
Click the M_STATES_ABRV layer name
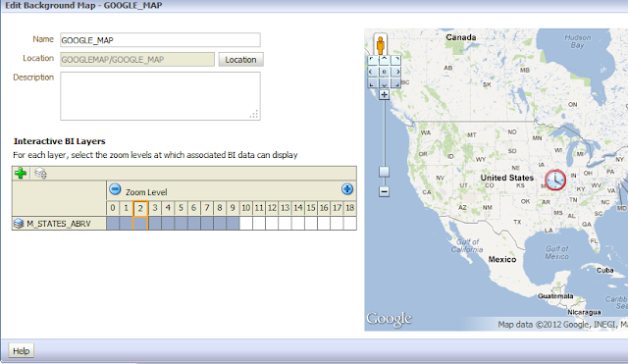59,224
